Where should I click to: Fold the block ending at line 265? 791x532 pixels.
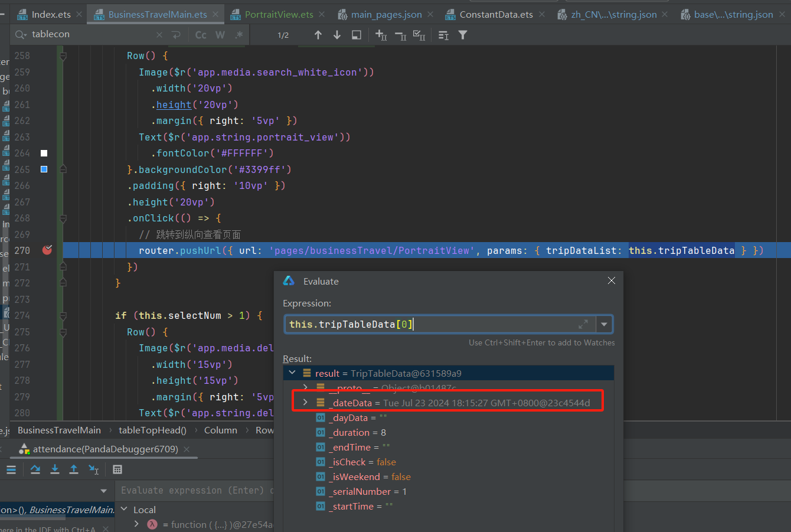[63, 169]
